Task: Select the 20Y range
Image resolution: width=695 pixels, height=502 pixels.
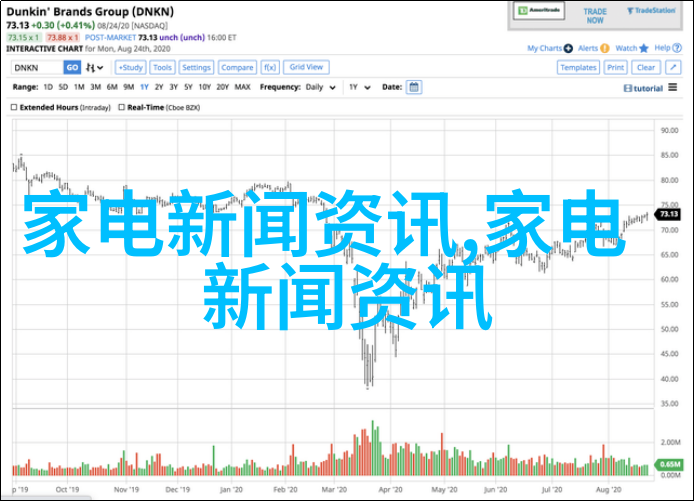Action: [223, 87]
